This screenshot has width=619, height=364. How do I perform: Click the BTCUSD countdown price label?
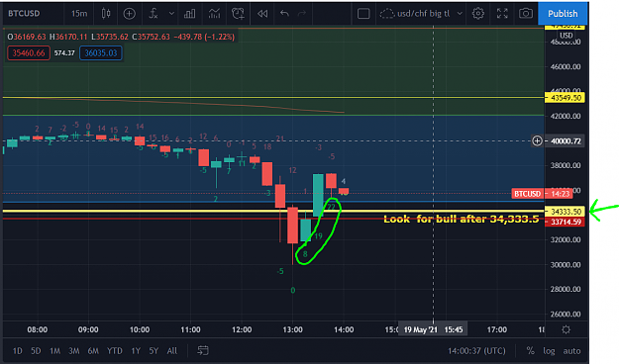(542, 194)
